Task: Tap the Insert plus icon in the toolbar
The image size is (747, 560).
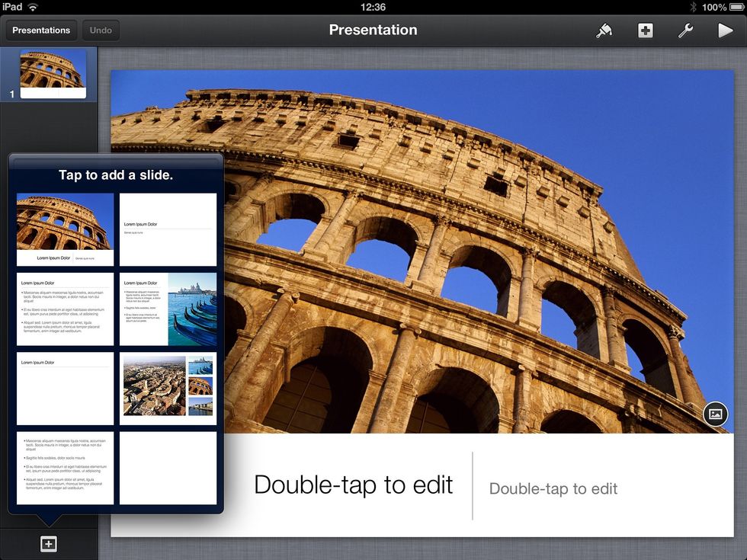Action: pos(645,30)
